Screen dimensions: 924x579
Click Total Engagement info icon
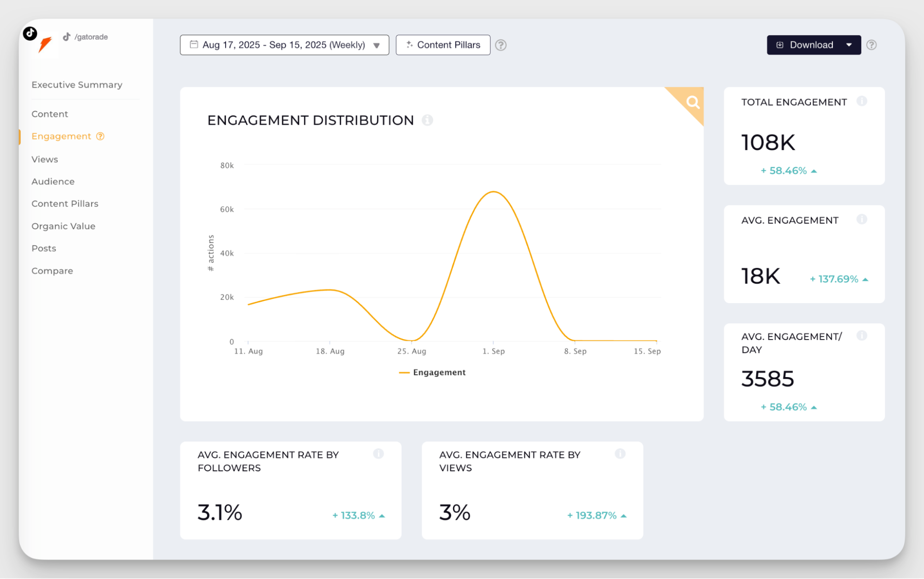tap(861, 101)
